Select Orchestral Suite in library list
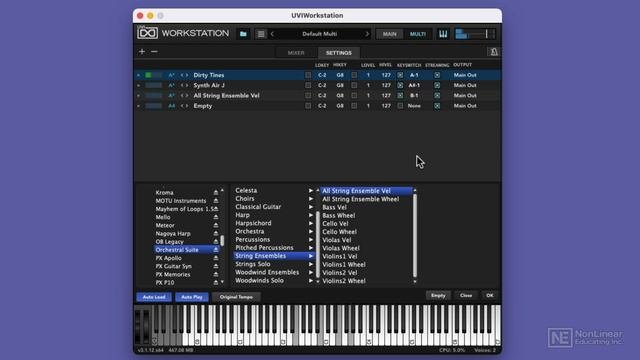The width and height of the screenshot is (640, 360). 187,249
